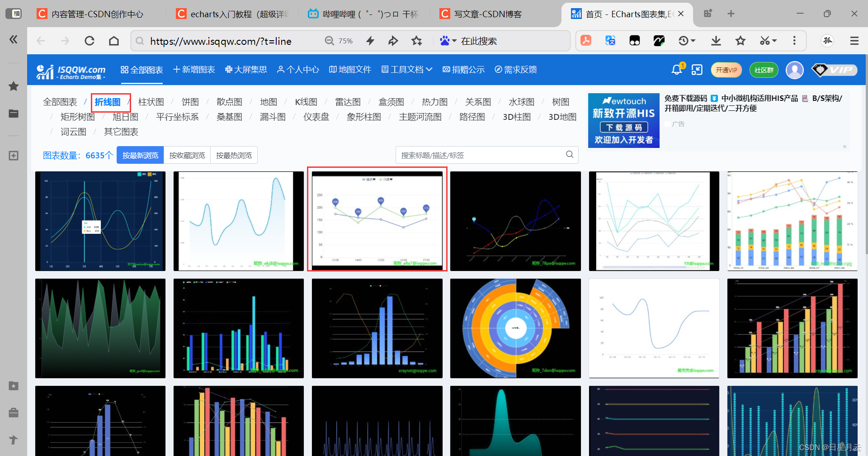
Task: Open the green mountain area chart thumbnail
Action: click(x=100, y=328)
